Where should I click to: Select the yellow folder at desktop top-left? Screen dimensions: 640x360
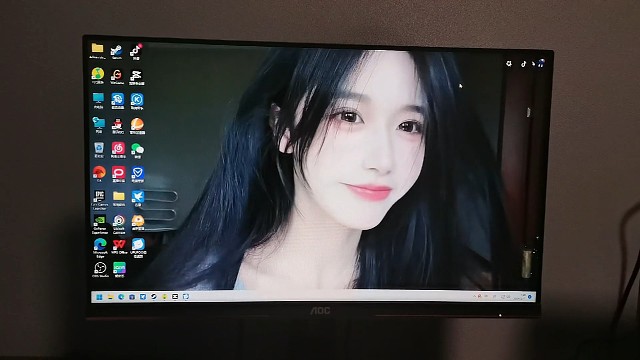97,48
